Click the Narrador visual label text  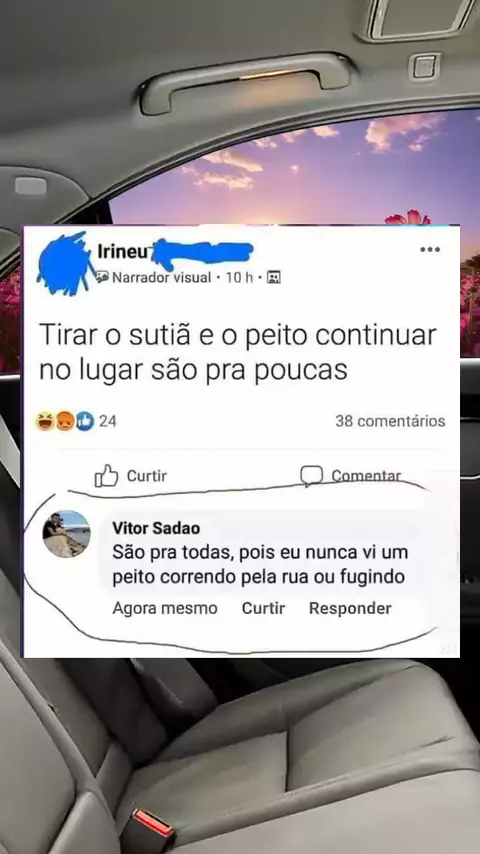[161, 278]
